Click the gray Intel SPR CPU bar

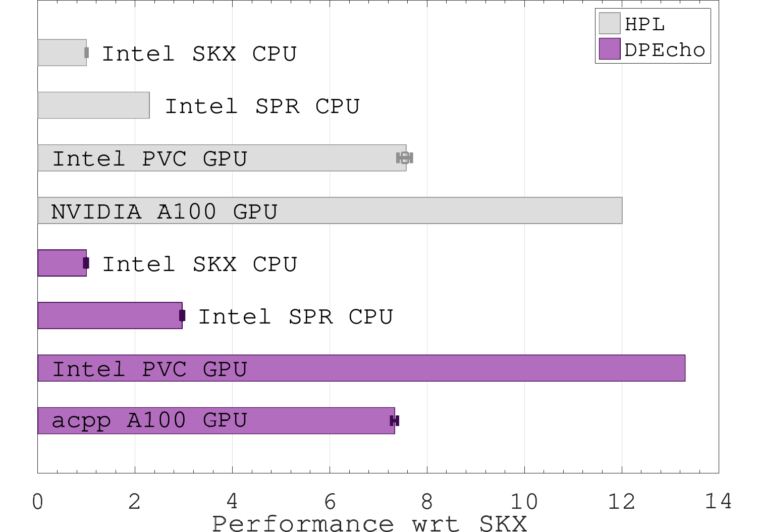[93, 105]
